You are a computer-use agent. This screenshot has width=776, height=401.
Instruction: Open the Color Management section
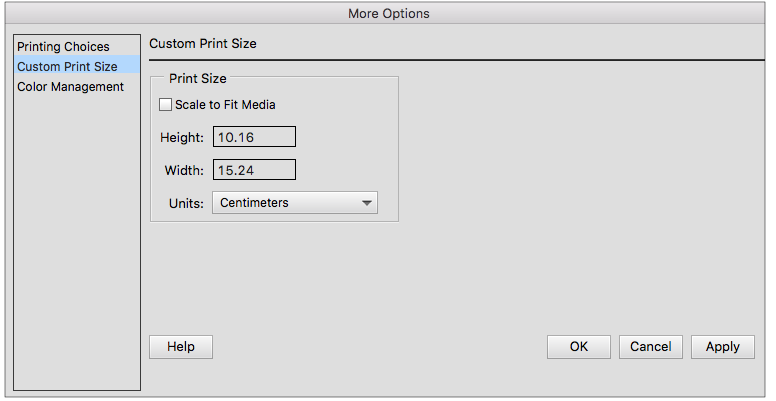pyautogui.click(x=70, y=87)
